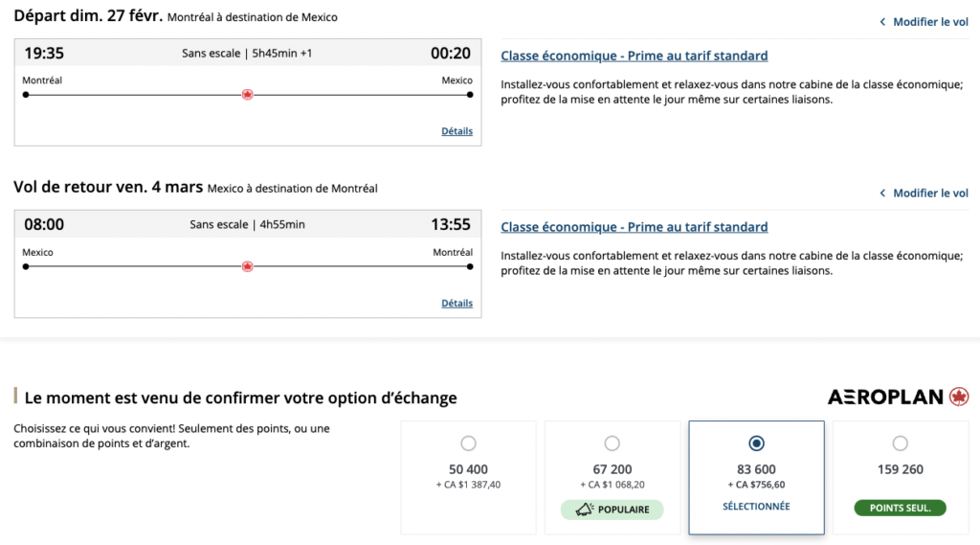Screen dimensions: 980x545
Task: Click the chevron beside departure Modifier le vol
Action: 882,21
